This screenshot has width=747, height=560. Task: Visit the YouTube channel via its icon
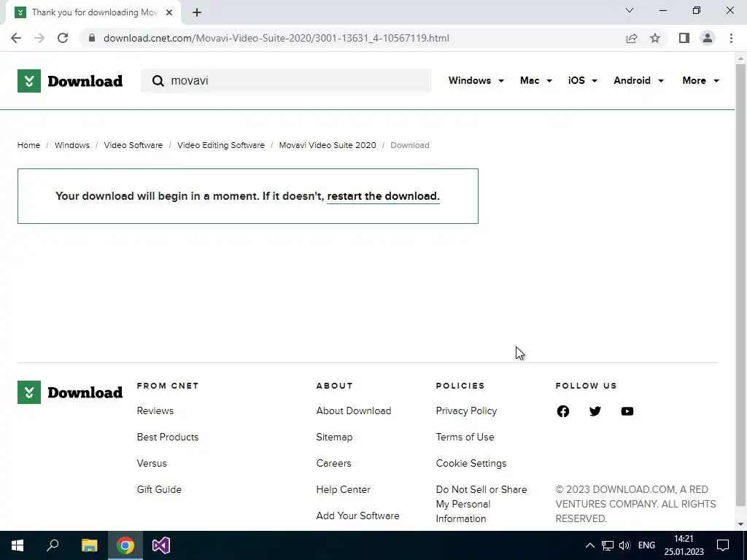click(x=627, y=411)
